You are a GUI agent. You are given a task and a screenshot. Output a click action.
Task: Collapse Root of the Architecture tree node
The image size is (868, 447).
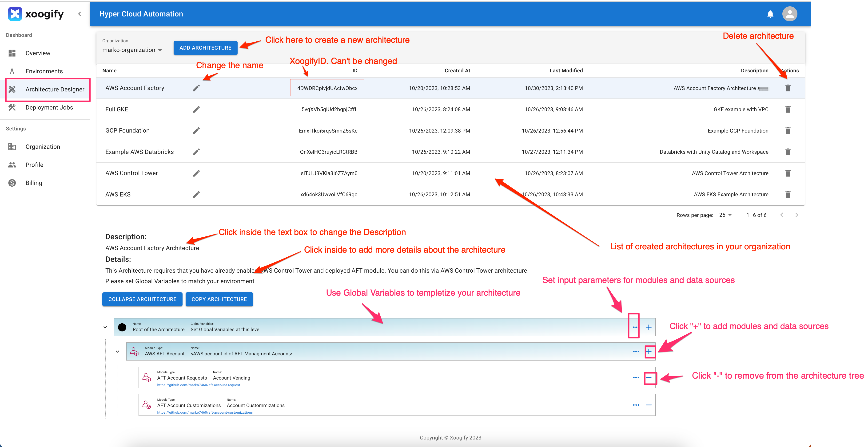click(x=105, y=327)
